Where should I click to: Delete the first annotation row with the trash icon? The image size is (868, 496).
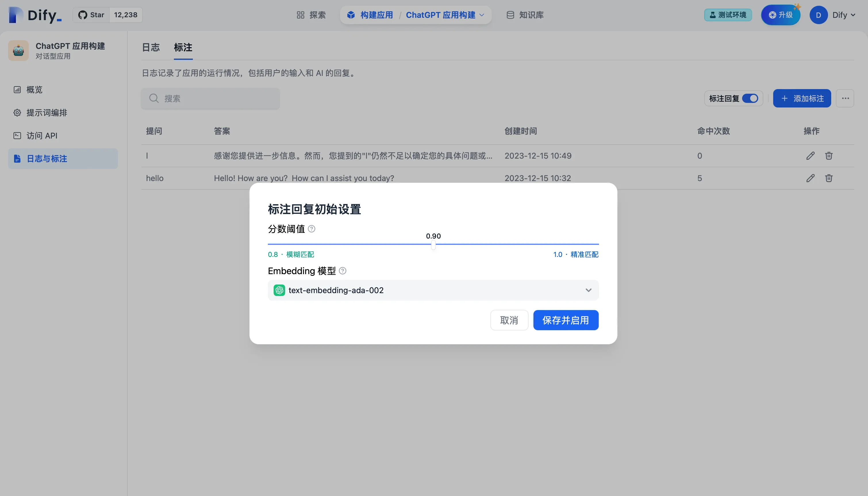(829, 156)
